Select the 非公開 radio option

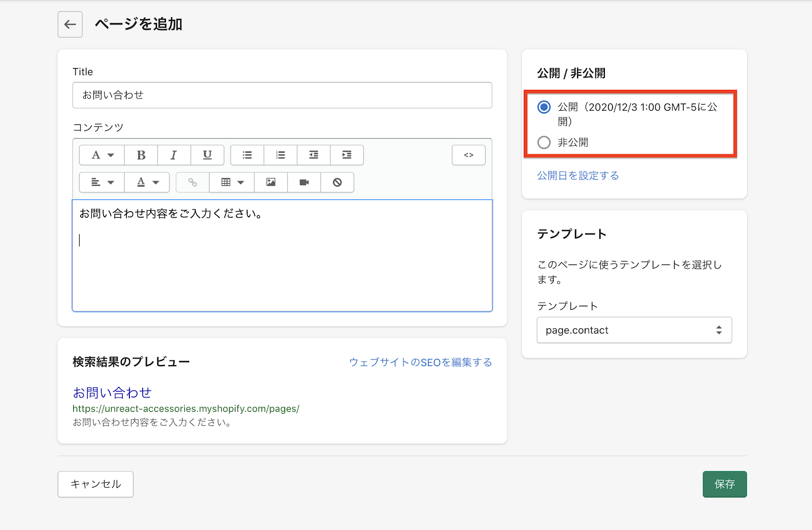[544, 143]
